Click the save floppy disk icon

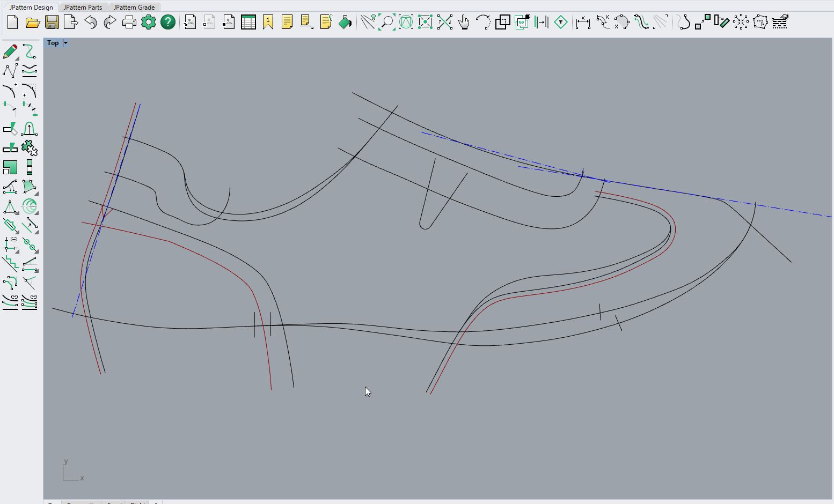click(x=52, y=23)
